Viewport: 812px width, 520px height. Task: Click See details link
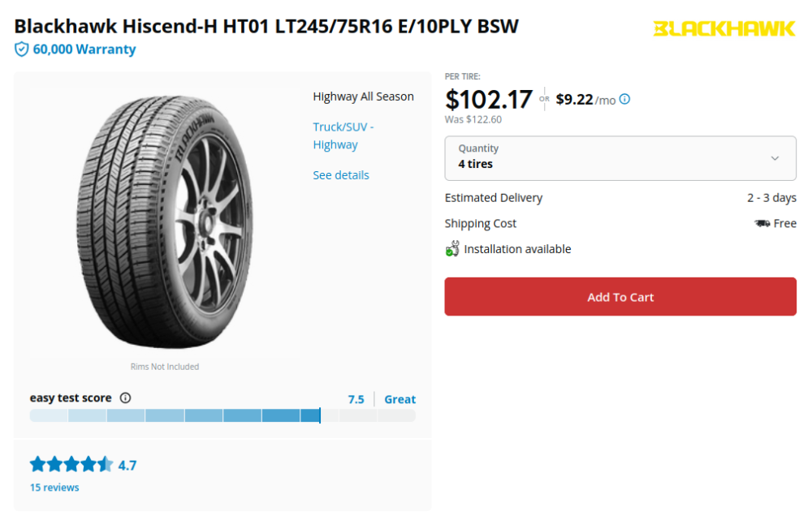point(341,175)
